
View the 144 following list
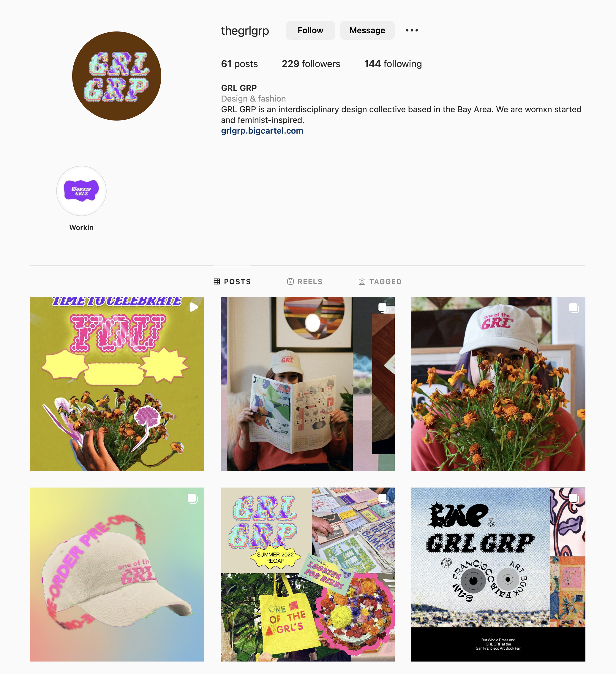tap(393, 64)
